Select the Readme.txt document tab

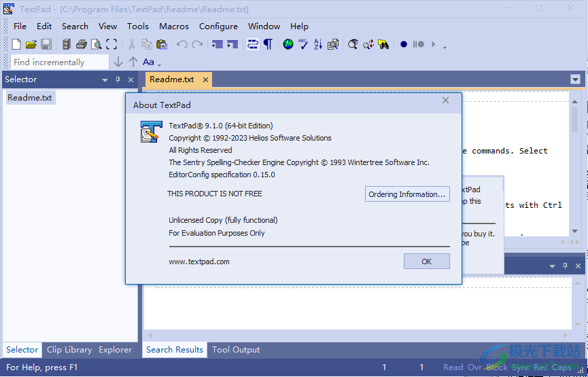172,79
